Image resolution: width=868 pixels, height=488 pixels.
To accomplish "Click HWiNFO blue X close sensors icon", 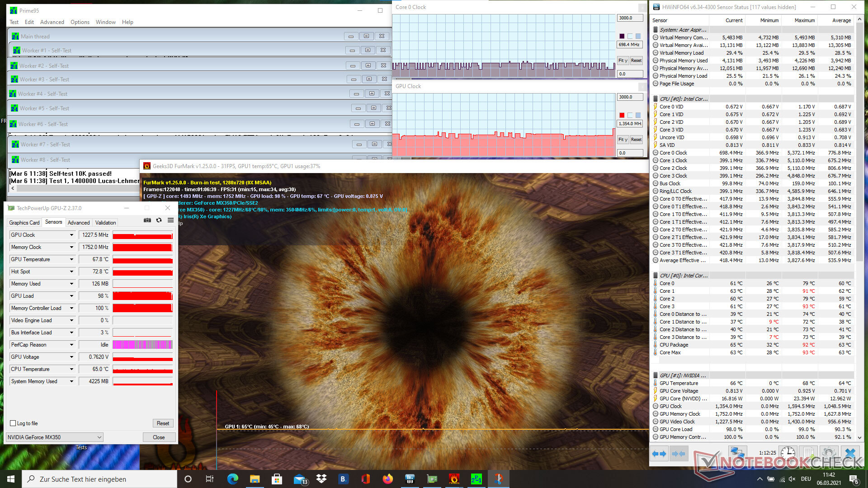I will (x=850, y=453).
